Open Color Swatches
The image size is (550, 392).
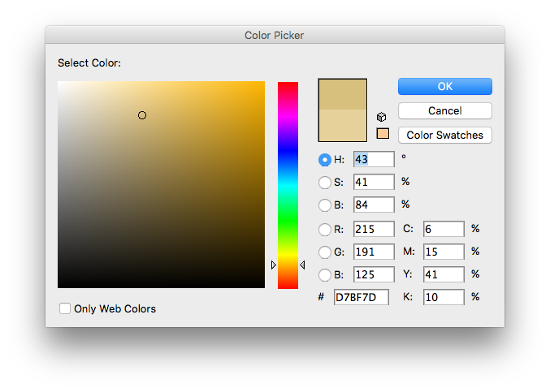coord(444,135)
